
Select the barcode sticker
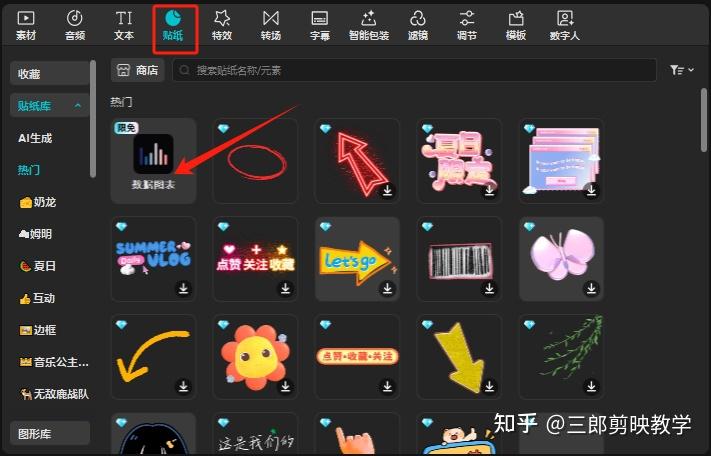pos(459,259)
